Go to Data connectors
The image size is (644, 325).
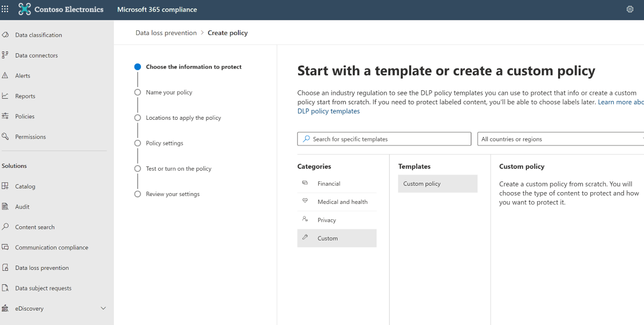(x=36, y=55)
